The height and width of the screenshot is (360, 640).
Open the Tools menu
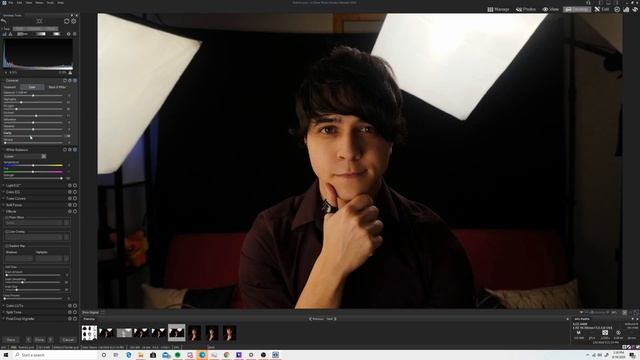pyautogui.click(x=50, y=2)
